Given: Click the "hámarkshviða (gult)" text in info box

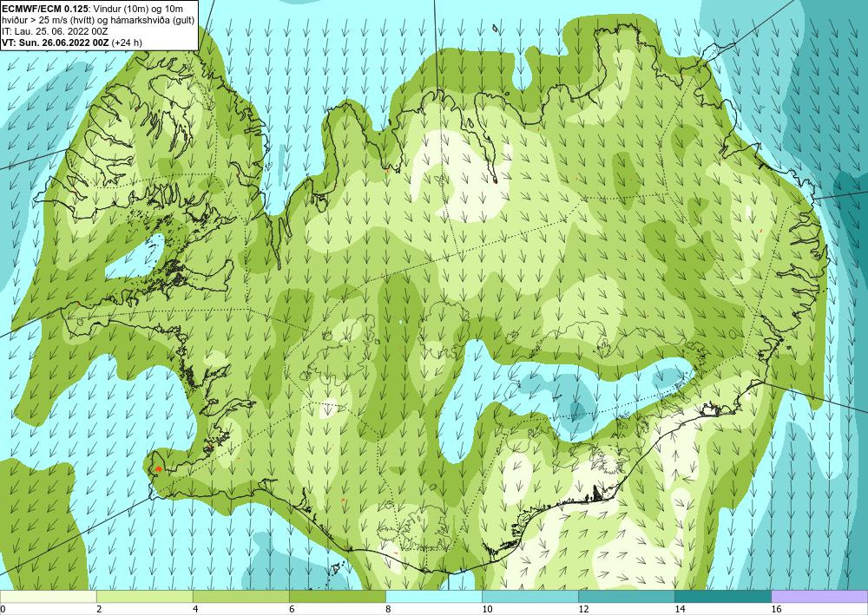Looking at the screenshot, I should (x=153, y=20).
